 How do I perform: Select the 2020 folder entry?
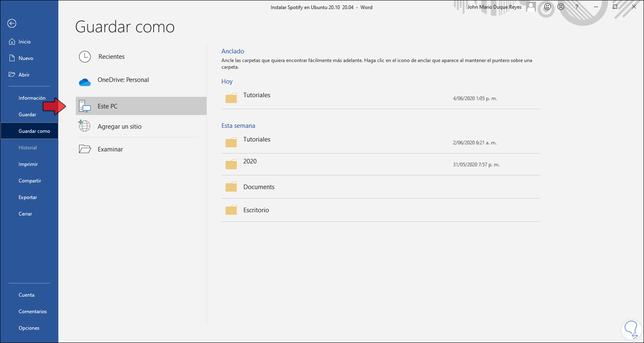[250, 162]
